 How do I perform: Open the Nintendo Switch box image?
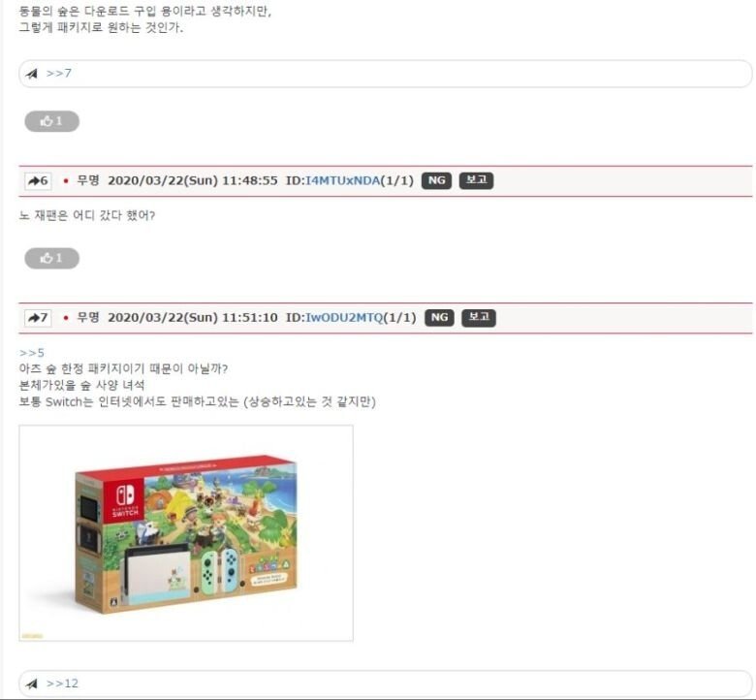pos(186,533)
